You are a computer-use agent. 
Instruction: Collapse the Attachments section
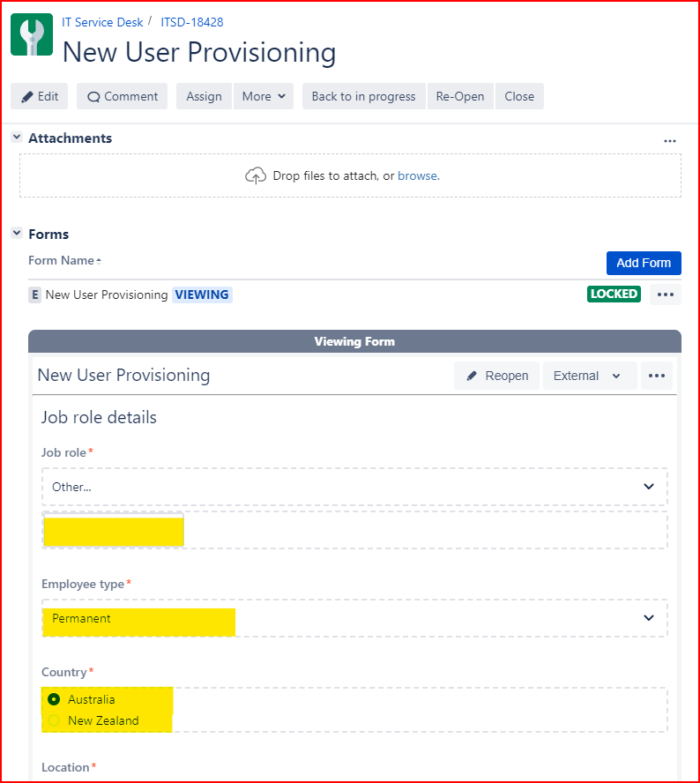point(17,137)
